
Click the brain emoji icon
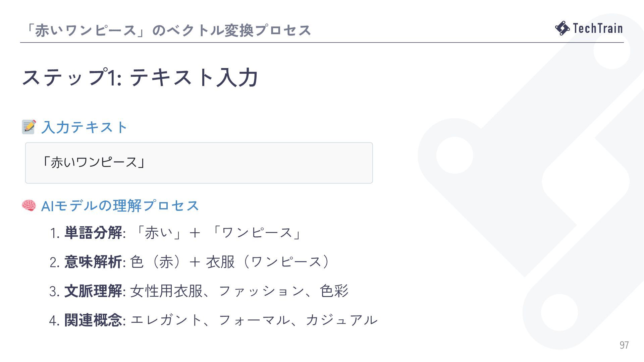pyautogui.click(x=29, y=205)
